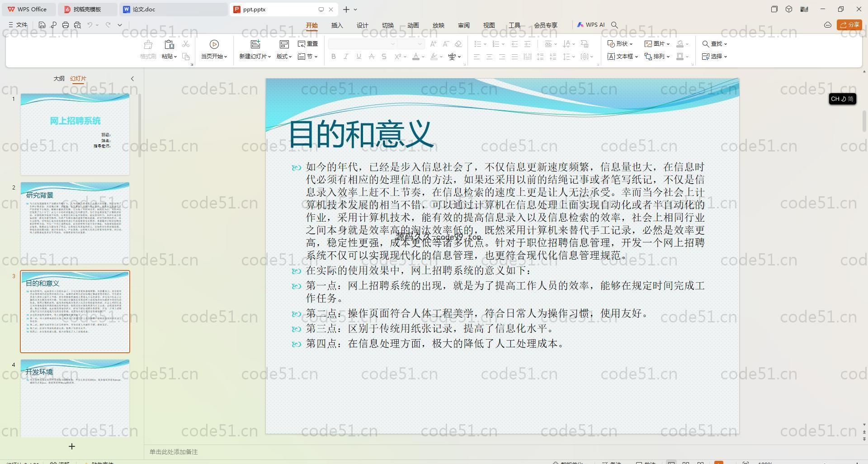Click the Copy icon below scissors
Viewport: 868px width, 464px height.
[x=186, y=57]
